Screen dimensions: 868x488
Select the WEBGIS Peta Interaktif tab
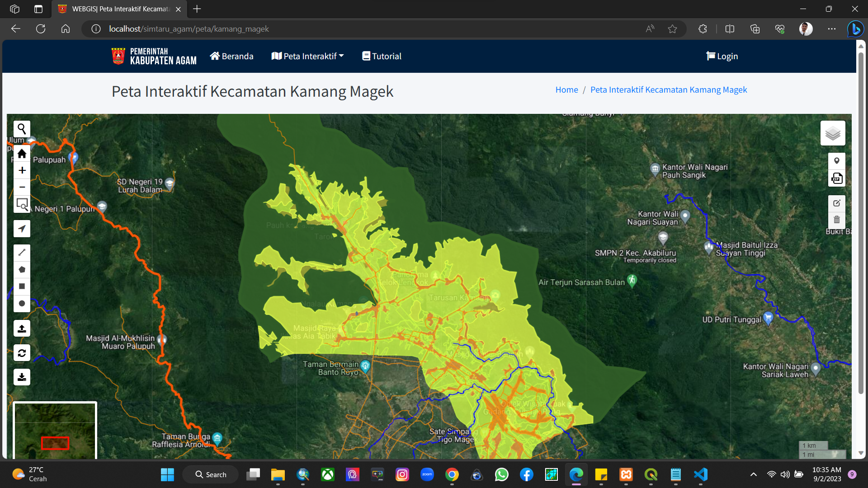tap(119, 9)
